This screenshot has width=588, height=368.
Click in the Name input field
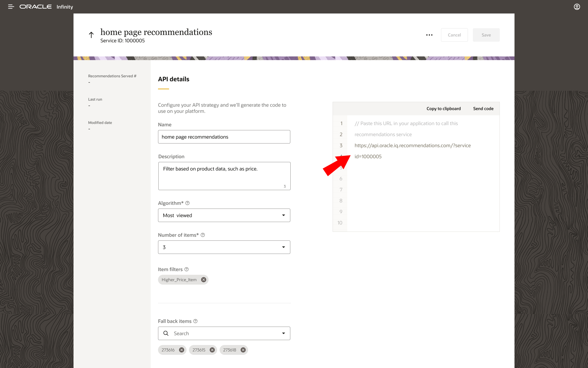point(224,137)
